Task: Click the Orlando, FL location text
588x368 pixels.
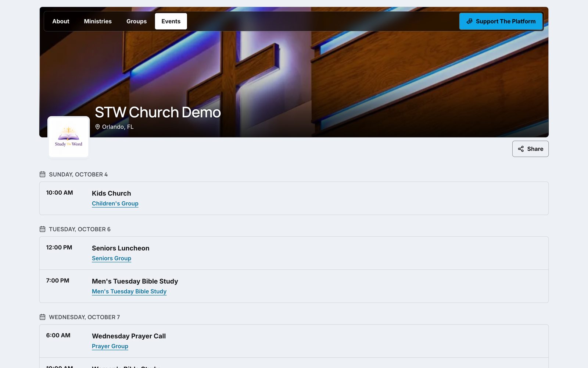Action: coord(118,127)
